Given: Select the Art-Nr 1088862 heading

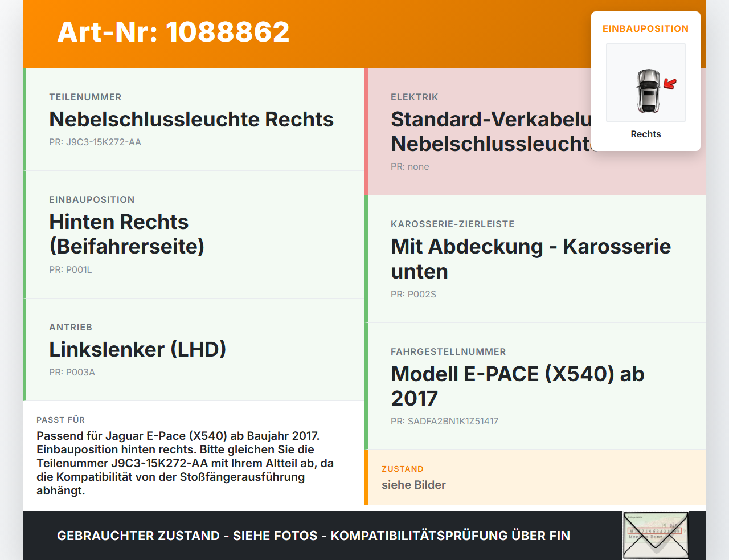Looking at the screenshot, I should click(174, 32).
